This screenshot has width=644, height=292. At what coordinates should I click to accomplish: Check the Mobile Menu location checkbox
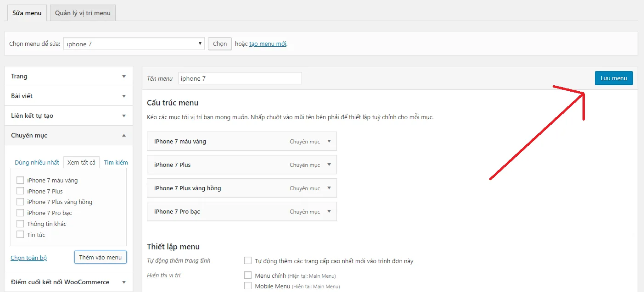[x=248, y=286]
